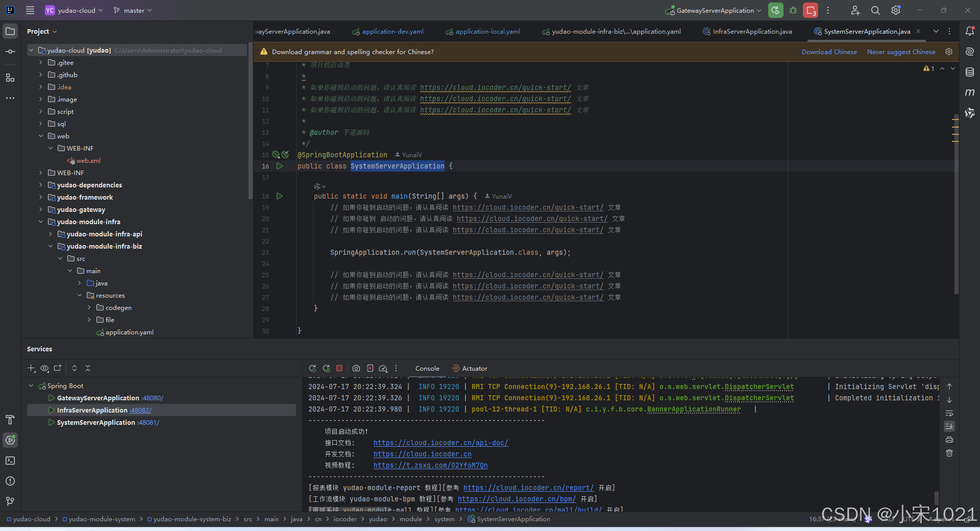Expand the yudao-framework folder
This screenshot has height=531, width=980.
tap(41, 197)
